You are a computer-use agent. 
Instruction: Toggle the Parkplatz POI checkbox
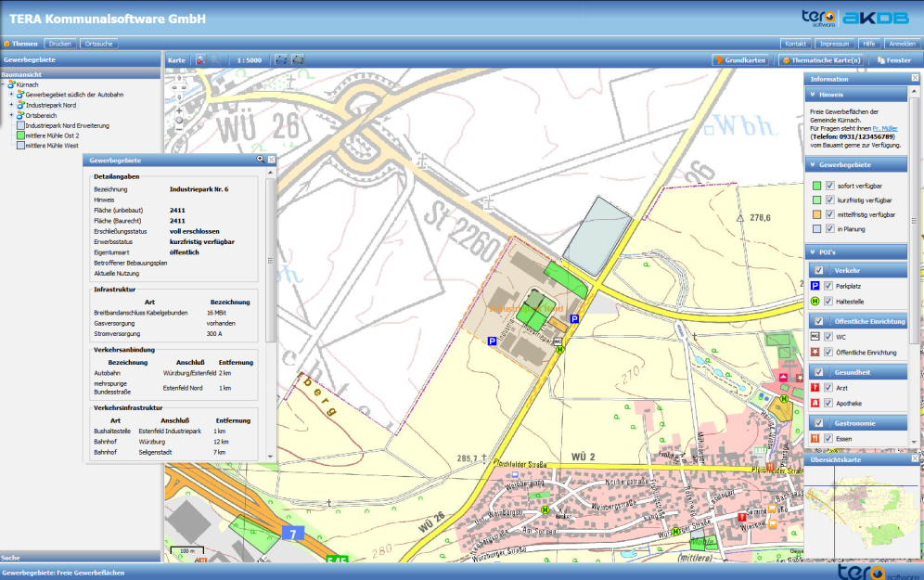(830, 287)
